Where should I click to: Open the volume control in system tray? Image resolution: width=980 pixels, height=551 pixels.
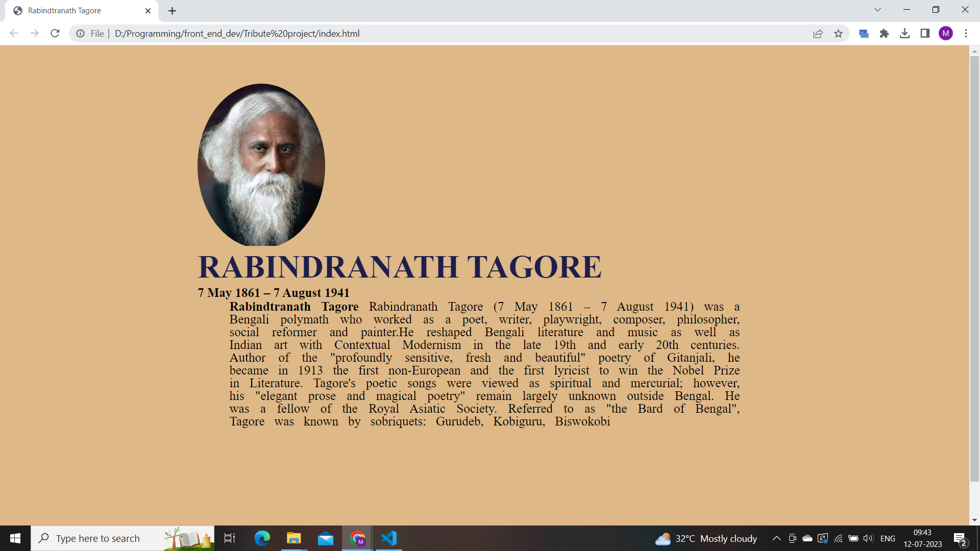pyautogui.click(x=868, y=538)
